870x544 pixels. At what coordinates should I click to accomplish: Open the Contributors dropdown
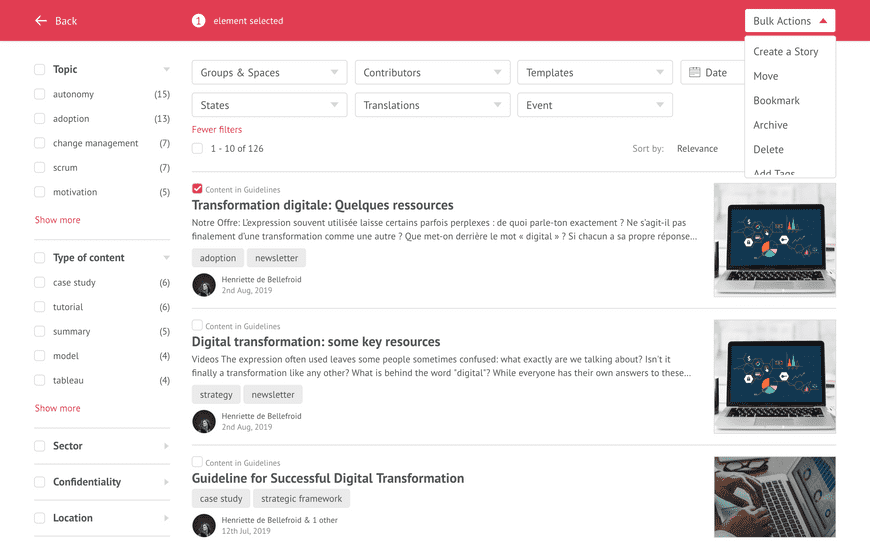click(432, 72)
